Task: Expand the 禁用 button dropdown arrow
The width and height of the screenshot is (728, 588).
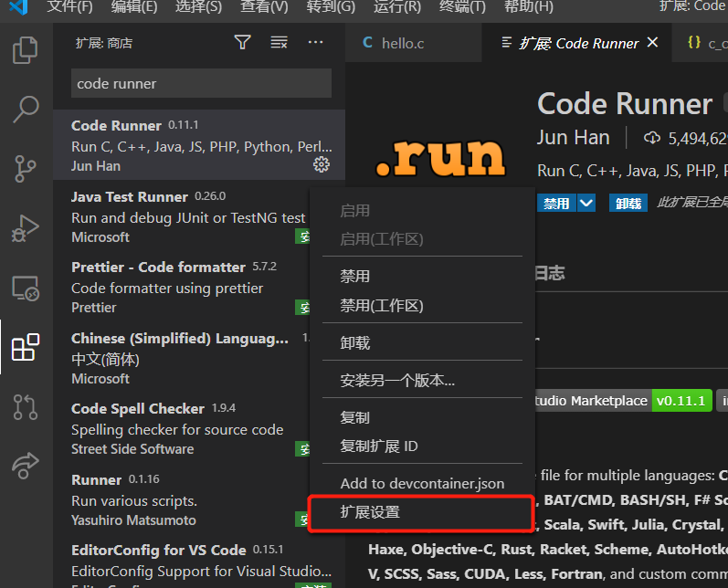Action: coord(586,204)
